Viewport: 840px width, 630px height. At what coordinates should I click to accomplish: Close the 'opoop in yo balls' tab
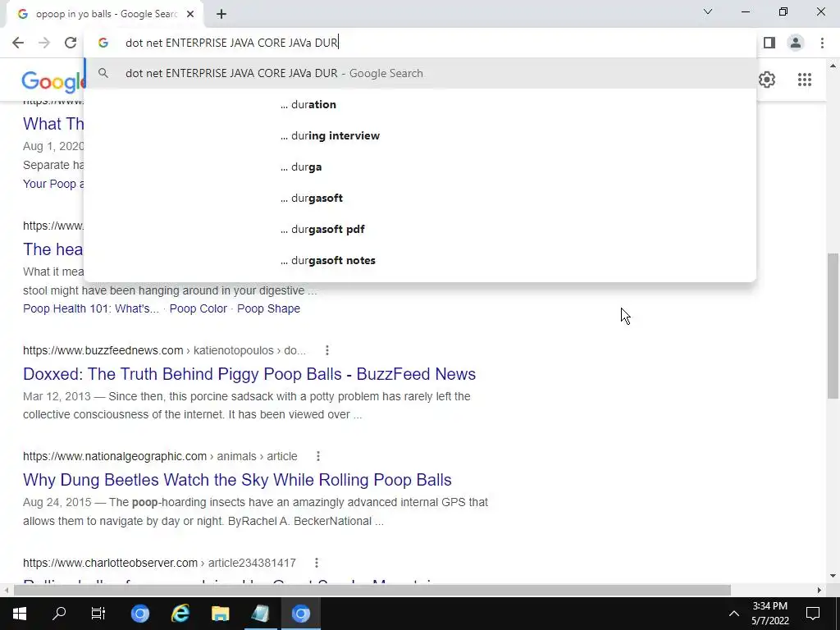190,15
